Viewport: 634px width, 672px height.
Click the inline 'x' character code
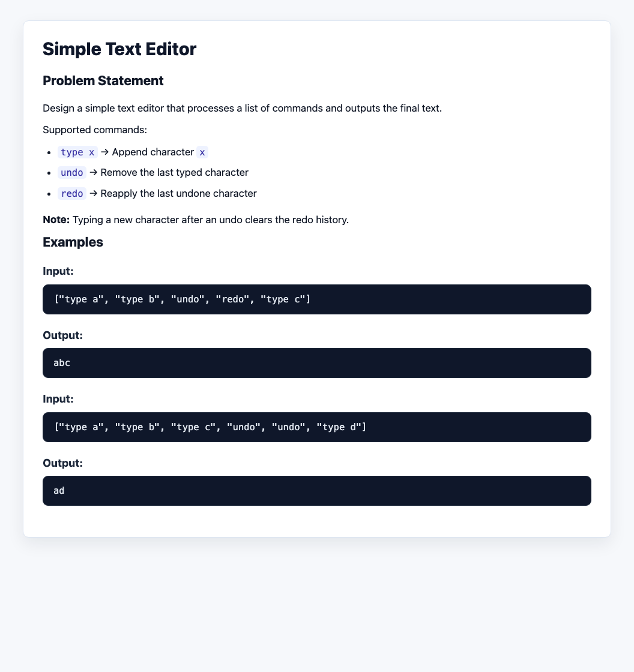click(202, 152)
